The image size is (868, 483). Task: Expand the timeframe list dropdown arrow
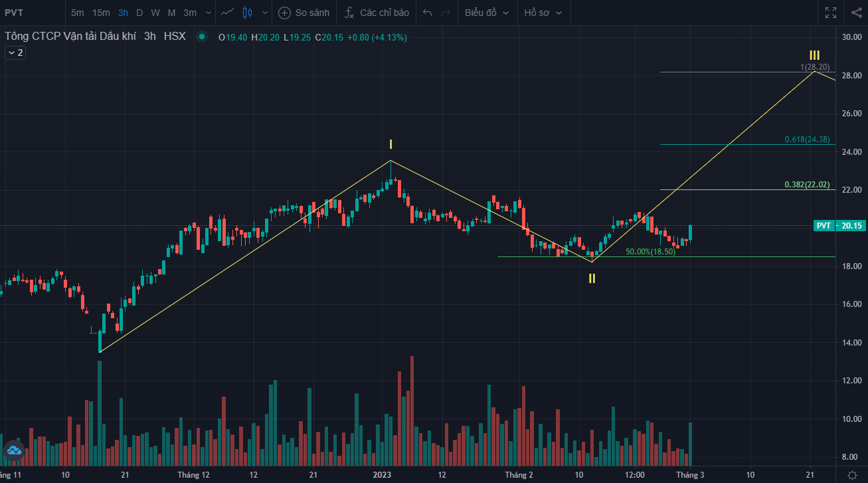point(209,13)
